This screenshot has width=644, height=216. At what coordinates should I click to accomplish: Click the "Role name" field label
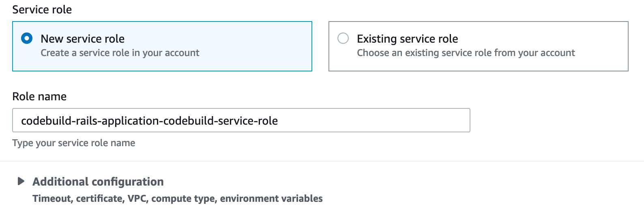[x=39, y=97]
